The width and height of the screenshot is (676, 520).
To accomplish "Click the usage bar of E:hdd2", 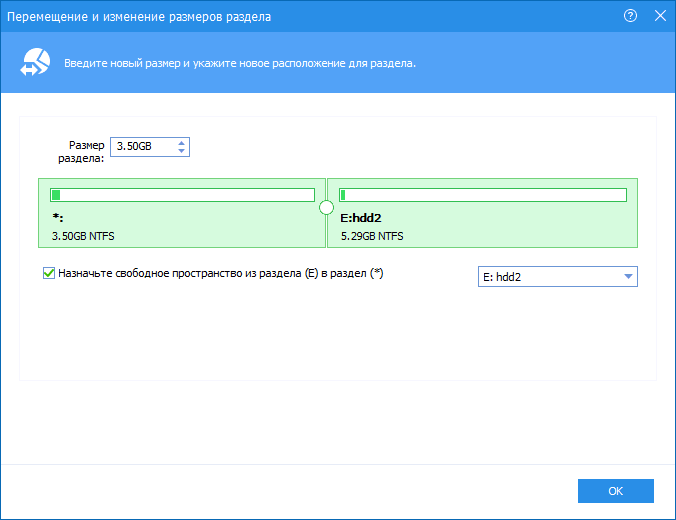I will [x=483, y=195].
